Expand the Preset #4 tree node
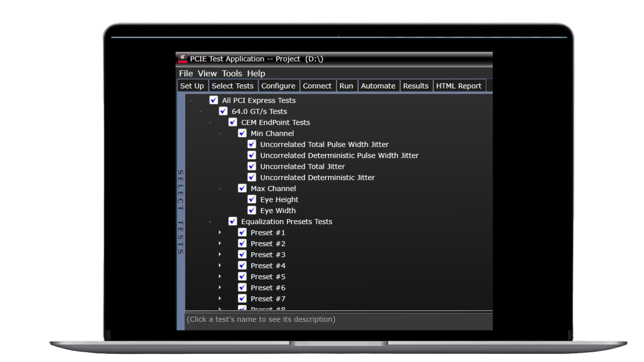 [x=220, y=265]
